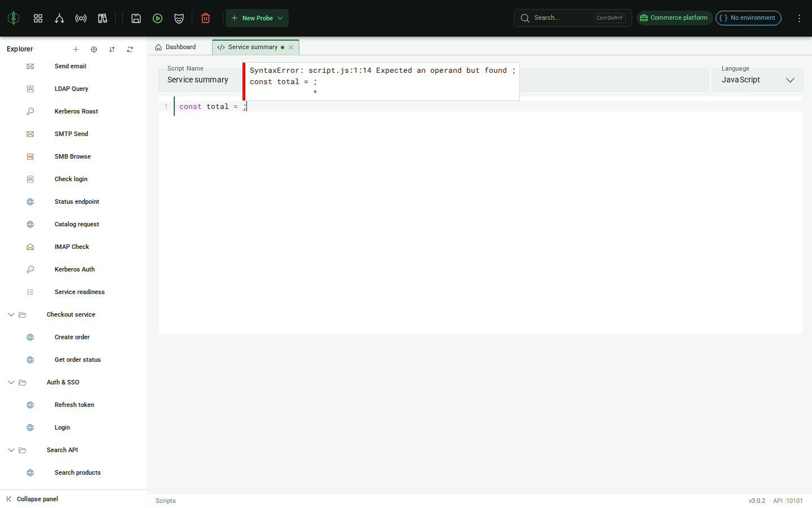812x508 pixels.
Task: Open the three-dot more options menu
Action: click(x=799, y=18)
